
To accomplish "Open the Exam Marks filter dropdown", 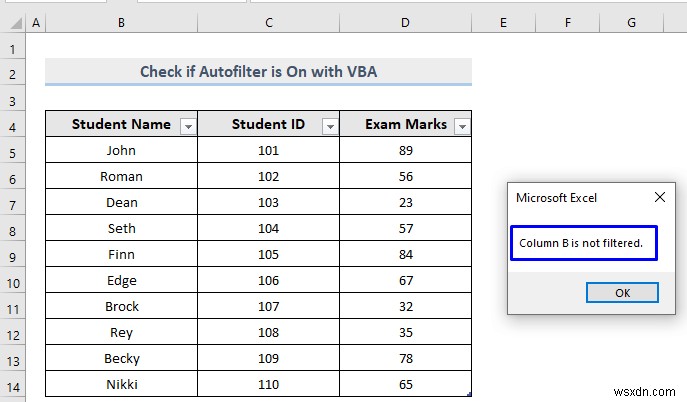I will [462, 127].
